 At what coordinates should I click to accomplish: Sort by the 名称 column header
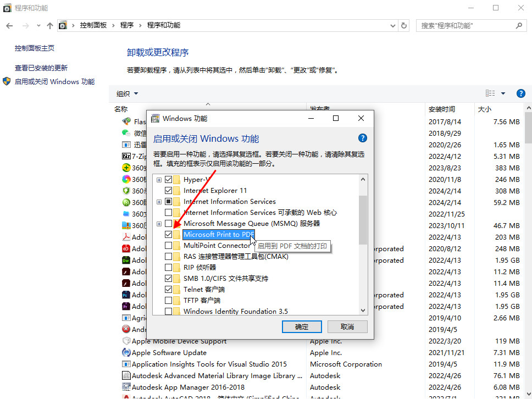click(121, 109)
